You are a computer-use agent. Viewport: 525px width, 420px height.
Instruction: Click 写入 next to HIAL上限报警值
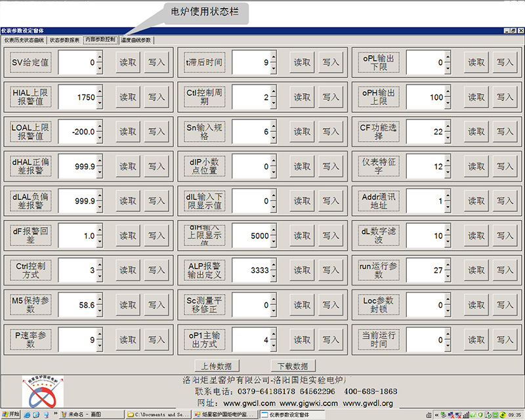point(157,96)
